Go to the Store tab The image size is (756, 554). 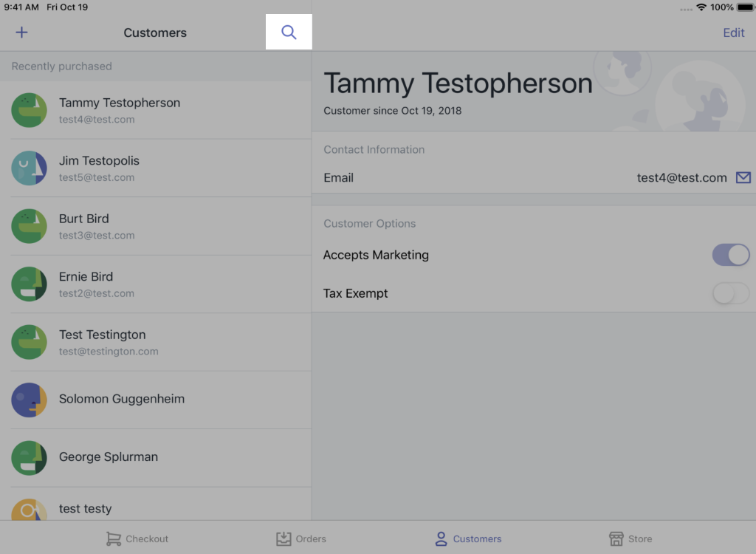click(x=630, y=538)
